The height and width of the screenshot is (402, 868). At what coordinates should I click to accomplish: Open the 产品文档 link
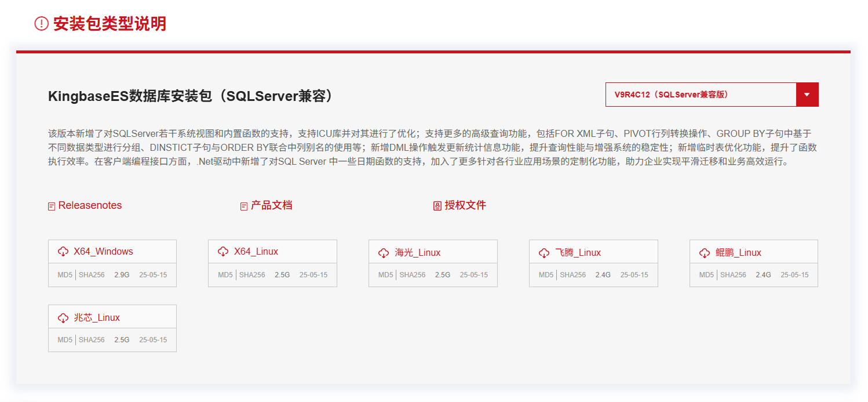[x=271, y=205]
